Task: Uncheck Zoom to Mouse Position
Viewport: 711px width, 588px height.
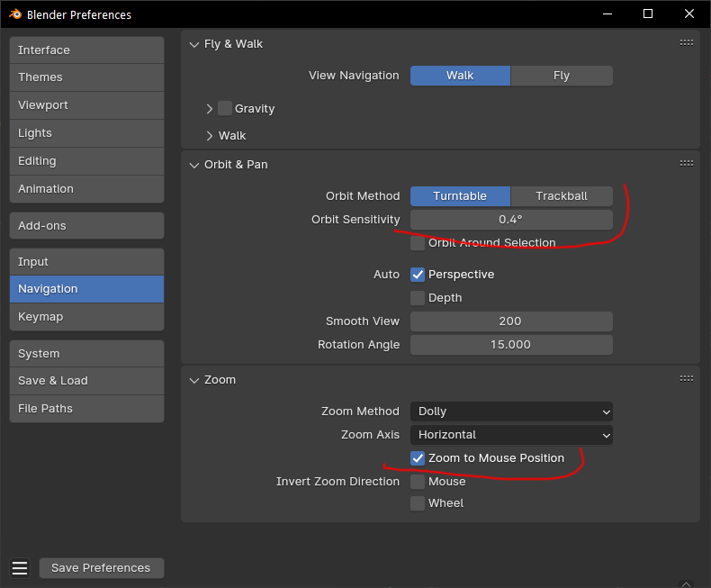Action: point(418,458)
